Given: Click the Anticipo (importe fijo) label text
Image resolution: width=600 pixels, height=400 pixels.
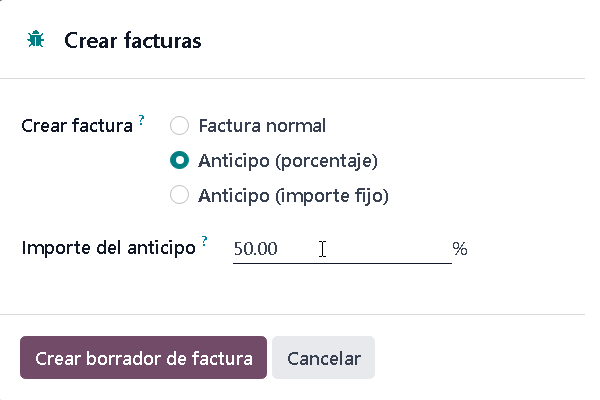Looking at the screenshot, I should pyautogui.click(x=293, y=196).
